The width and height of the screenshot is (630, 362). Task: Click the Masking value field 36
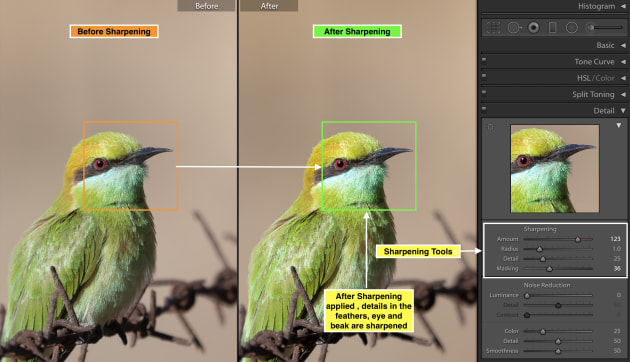(x=617, y=268)
